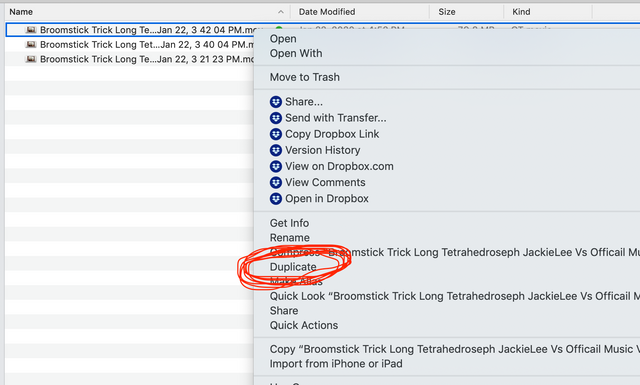Select Share... Dropbox menu entry
Viewport: 640px width, 385px height.
pos(304,102)
